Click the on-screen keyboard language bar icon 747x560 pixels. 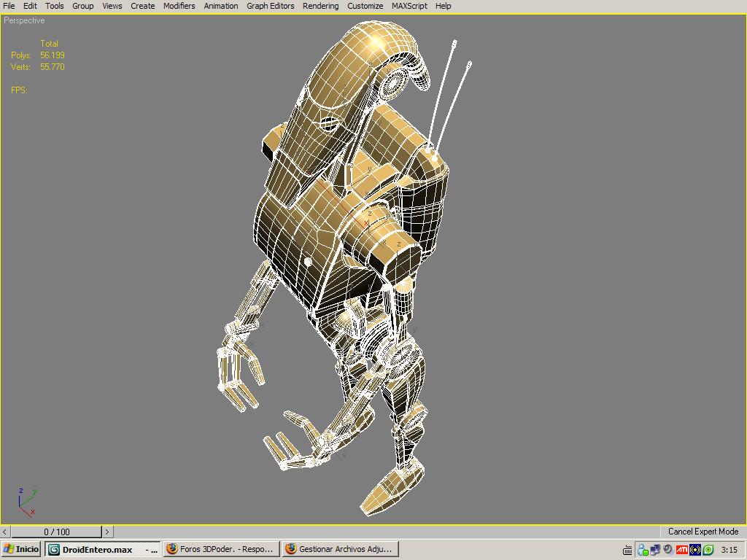pos(627,550)
